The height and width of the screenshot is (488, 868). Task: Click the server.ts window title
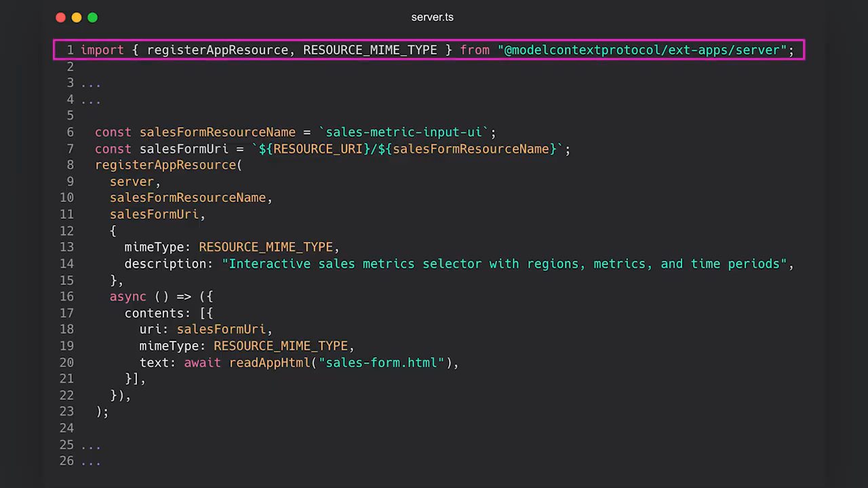tap(432, 18)
